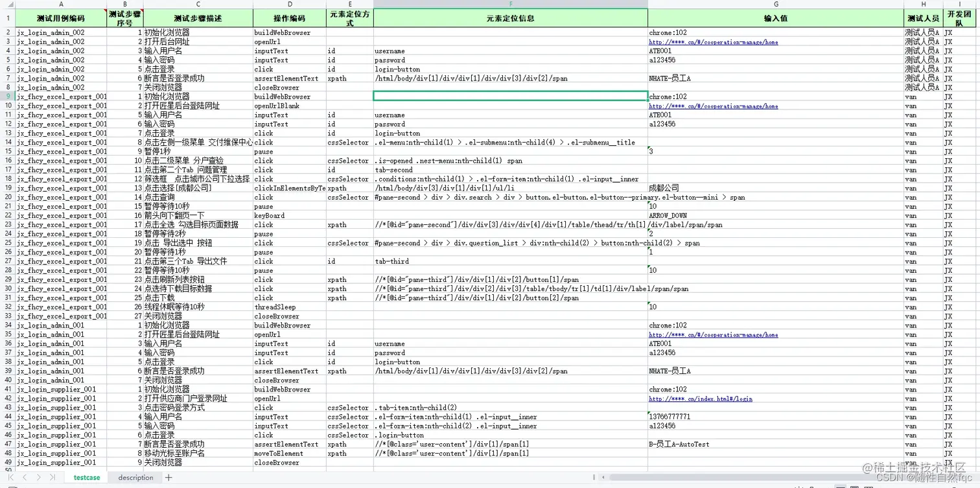Add a new worksheet with the plus button
Image resolution: width=980 pixels, height=488 pixels.
[x=168, y=477]
